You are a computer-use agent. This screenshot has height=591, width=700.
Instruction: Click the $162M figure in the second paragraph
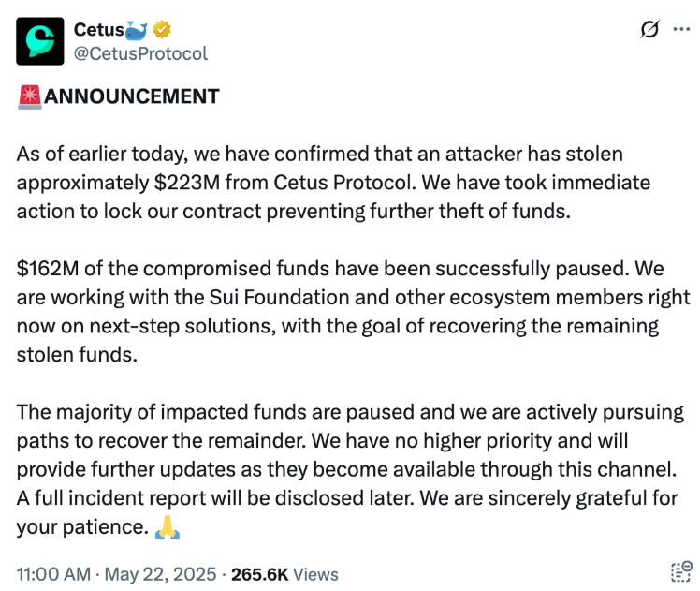click(45, 270)
